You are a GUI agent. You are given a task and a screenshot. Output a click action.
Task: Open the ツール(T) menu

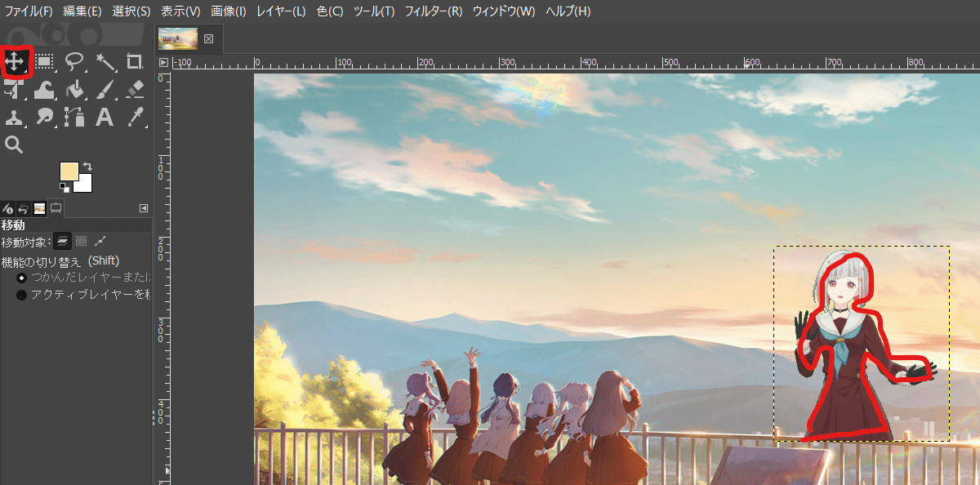pyautogui.click(x=374, y=11)
